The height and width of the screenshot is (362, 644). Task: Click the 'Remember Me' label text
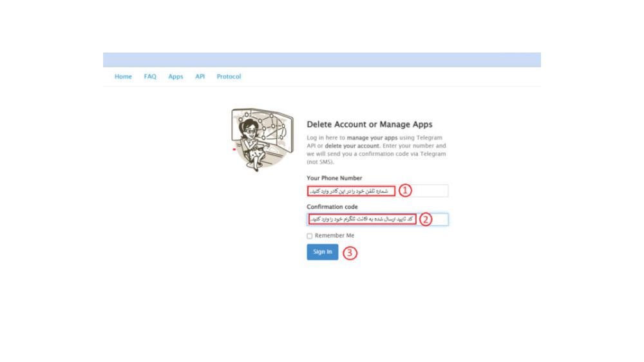pos(334,236)
